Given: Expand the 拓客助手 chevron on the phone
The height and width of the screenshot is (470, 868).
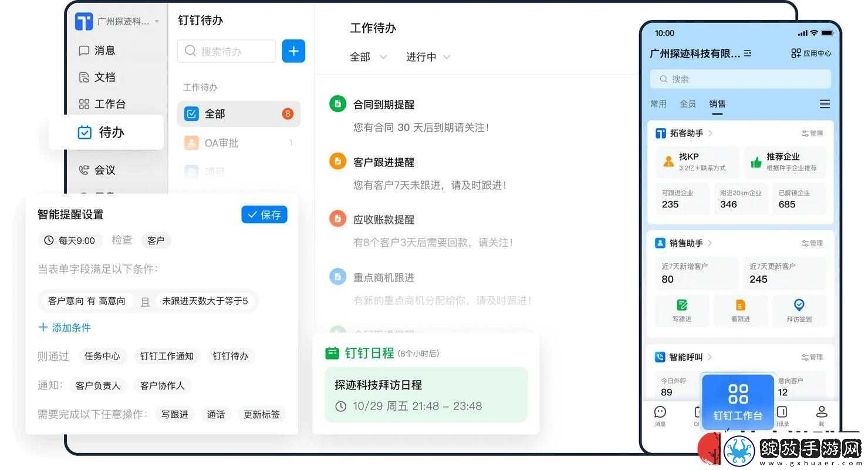Looking at the screenshot, I should coord(710,133).
